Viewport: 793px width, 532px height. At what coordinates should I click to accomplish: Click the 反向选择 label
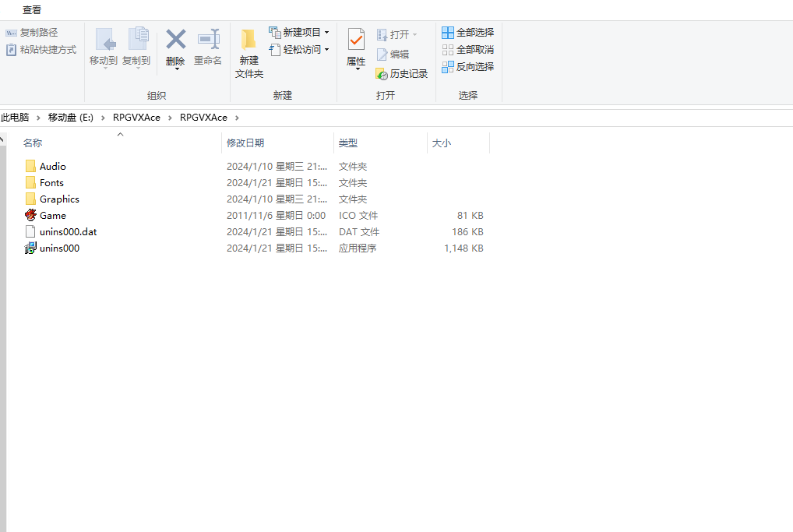475,66
